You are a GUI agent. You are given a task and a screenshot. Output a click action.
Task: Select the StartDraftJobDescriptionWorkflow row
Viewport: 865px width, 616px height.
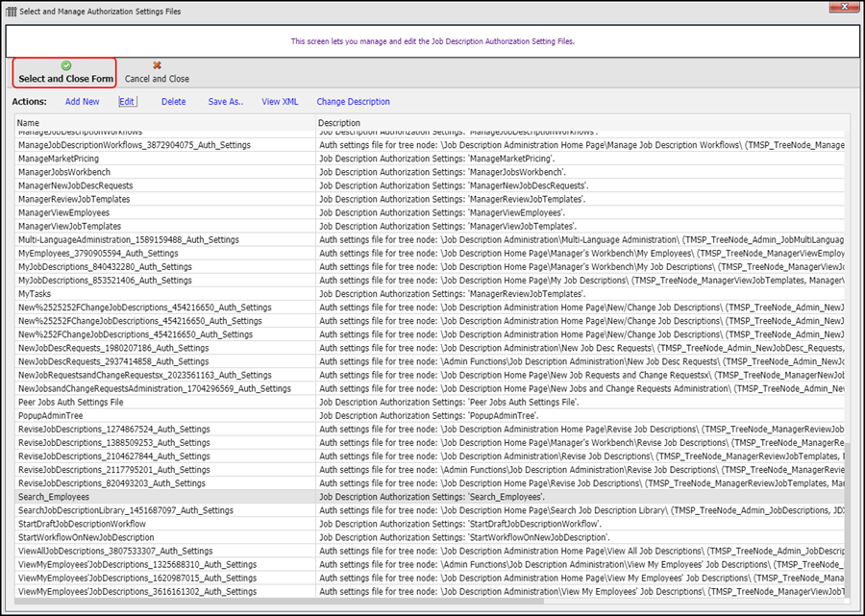430,524
